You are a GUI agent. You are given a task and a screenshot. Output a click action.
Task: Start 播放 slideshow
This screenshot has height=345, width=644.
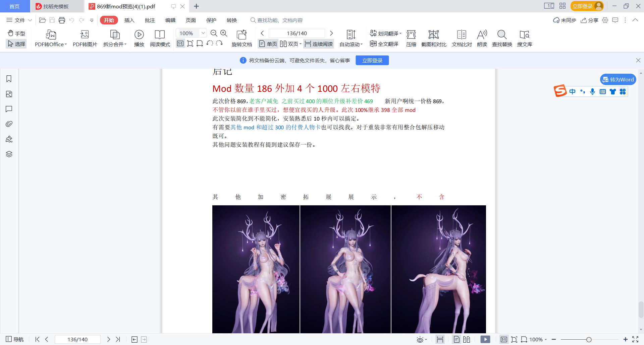[139, 39]
